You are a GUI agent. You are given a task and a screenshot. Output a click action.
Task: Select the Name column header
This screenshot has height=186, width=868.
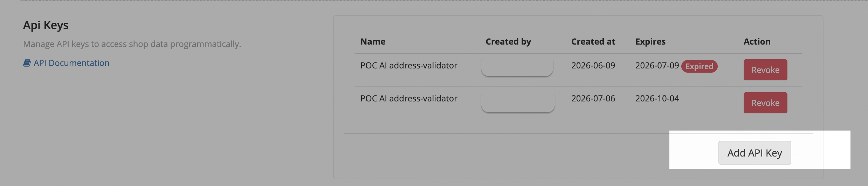click(373, 42)
